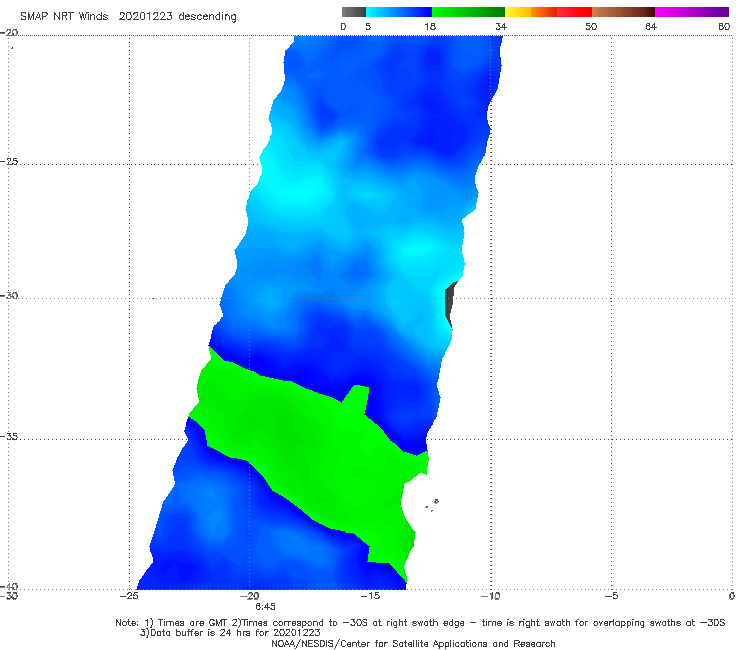The width and height of the screenshot is (740, 650).
Task: Select the blue 5–18 colorbar segment
Action: pos(399,12)
